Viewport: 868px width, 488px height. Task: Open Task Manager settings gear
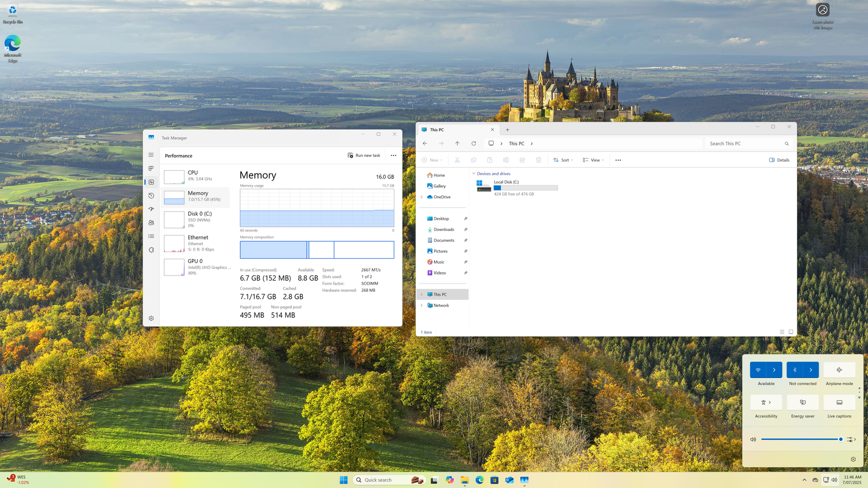[x=151, y=318]
